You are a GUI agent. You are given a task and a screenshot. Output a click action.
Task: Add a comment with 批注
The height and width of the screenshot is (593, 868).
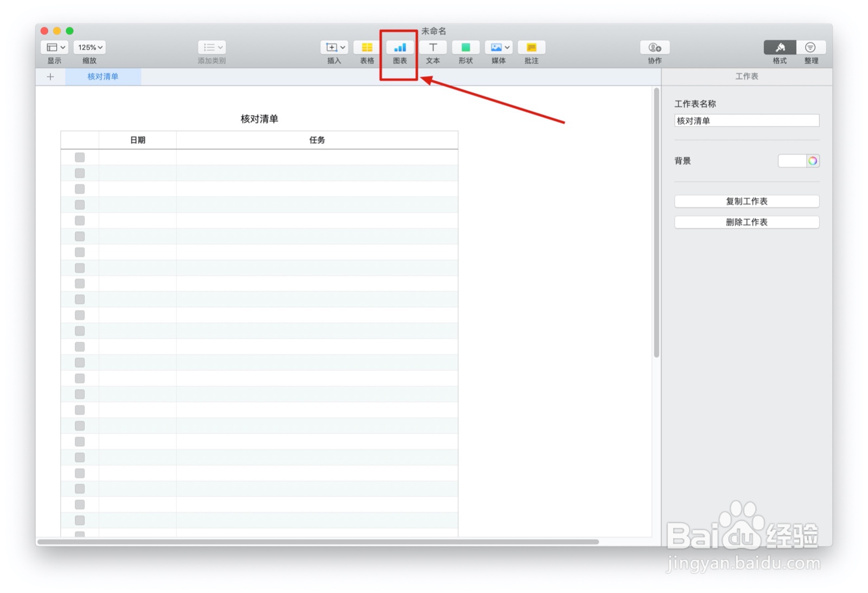(532, 47)
